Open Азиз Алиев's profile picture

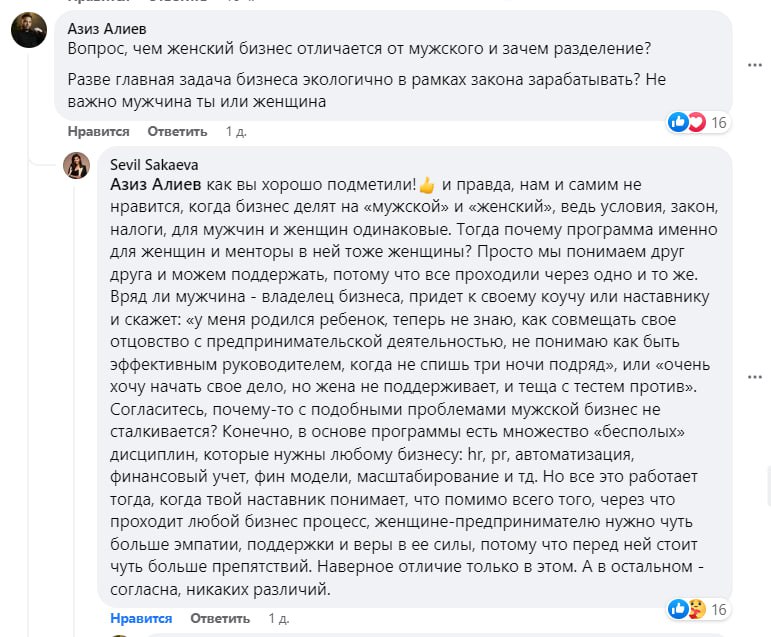[28, 32]
